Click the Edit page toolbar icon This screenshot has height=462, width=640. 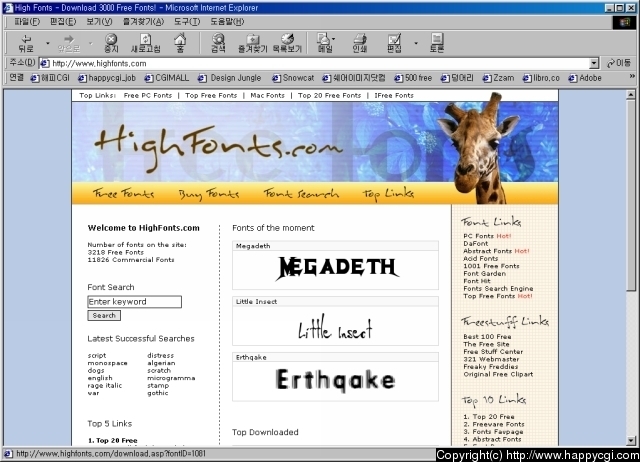coord(394,43)
